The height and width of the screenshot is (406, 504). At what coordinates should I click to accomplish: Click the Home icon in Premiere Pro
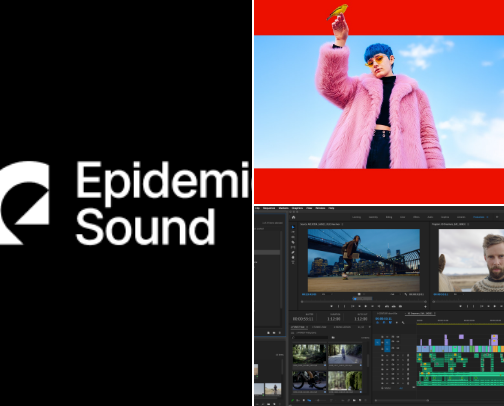click(x=293, y=217)
